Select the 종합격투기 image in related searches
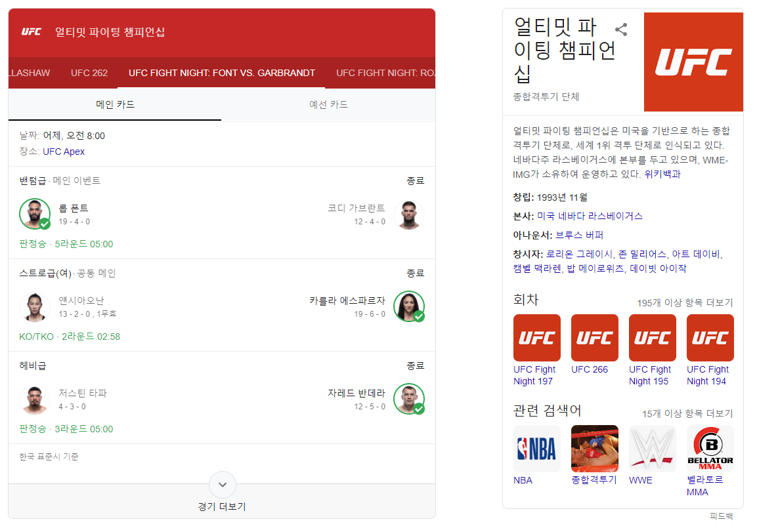 tap(594, 448)
